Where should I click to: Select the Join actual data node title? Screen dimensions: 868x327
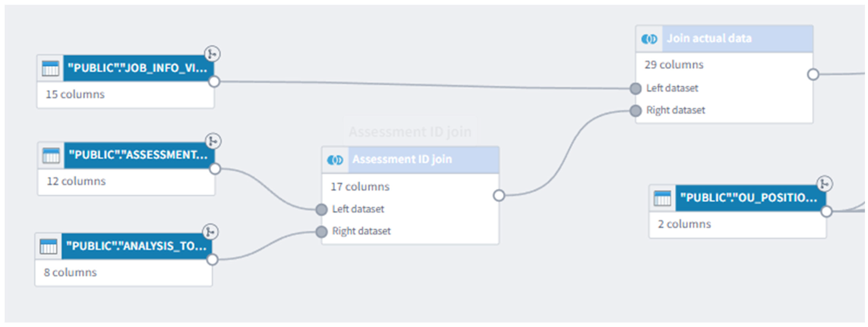coord(709,38)
